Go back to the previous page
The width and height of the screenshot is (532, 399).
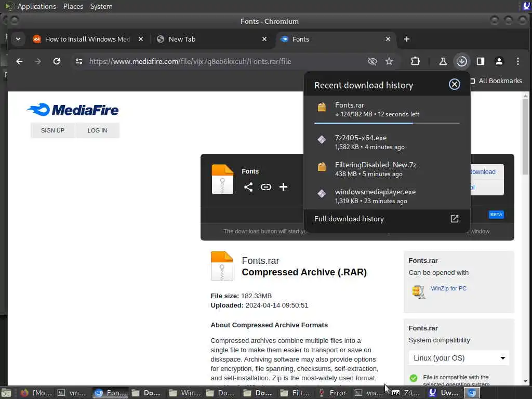coord(19,61)
